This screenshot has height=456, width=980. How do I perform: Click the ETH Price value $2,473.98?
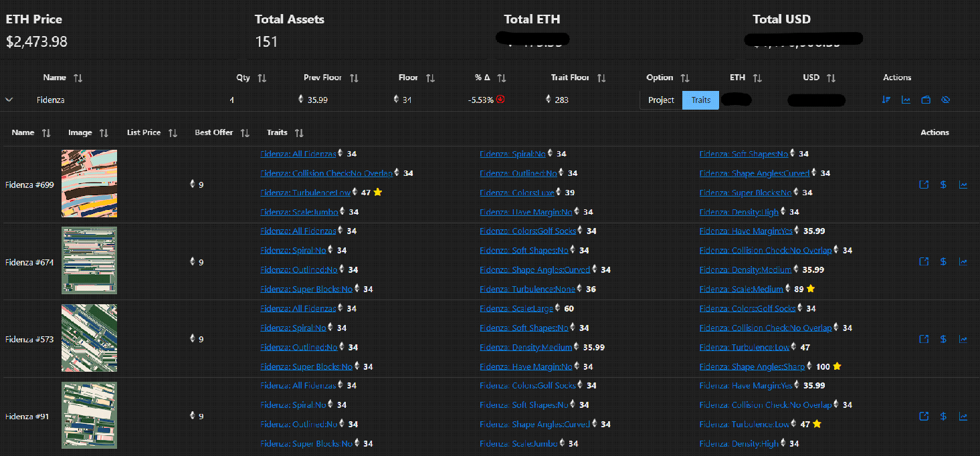point(37,41)
